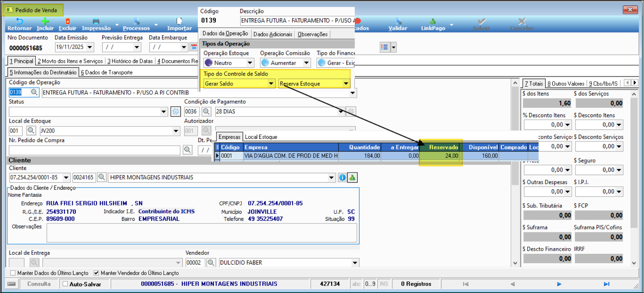Screen dimensions: 644x293
Task: Click the Consulta button in status bar
Action: 39,284
